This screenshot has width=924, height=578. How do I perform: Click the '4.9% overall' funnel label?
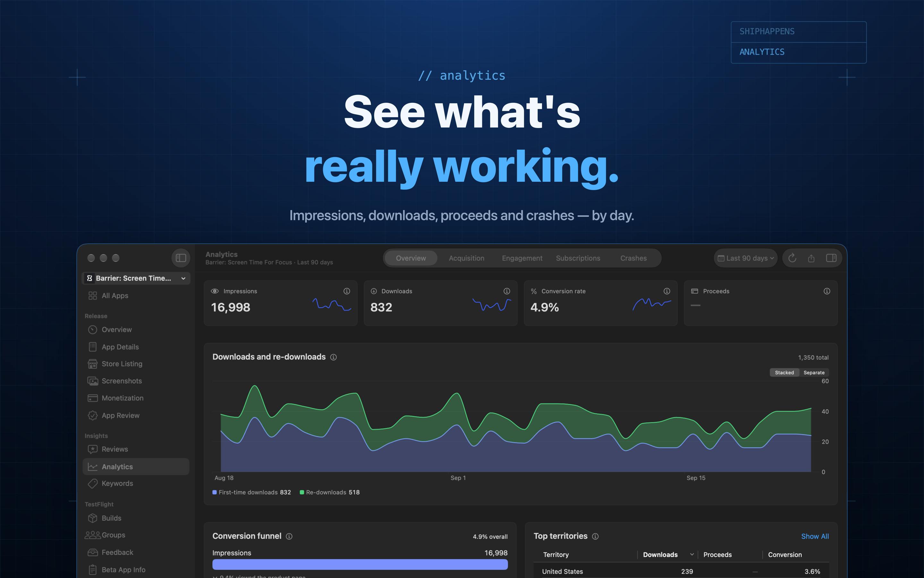[x=490, y=537]
